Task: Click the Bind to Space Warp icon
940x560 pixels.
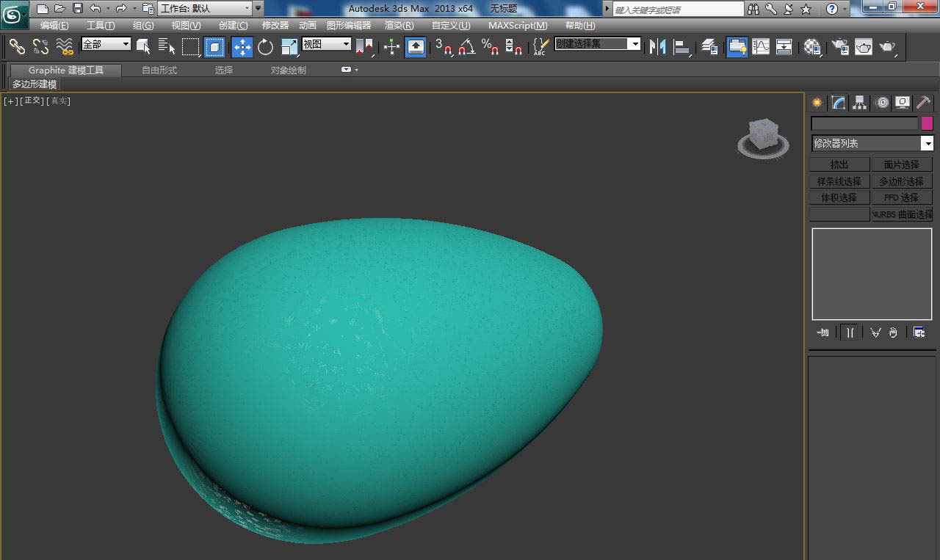Action: pos(65,47)
